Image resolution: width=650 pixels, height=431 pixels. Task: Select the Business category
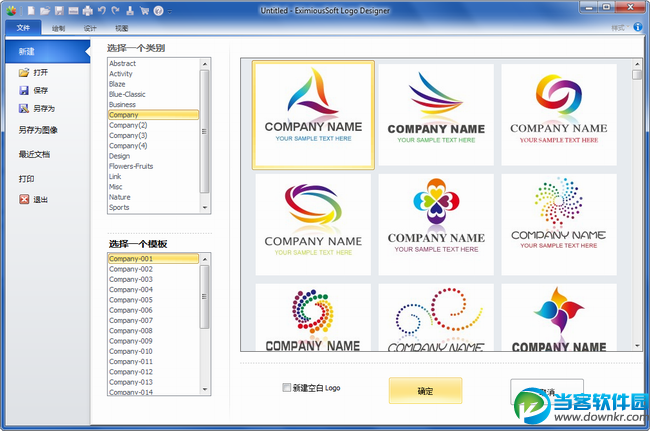point(153,104)
